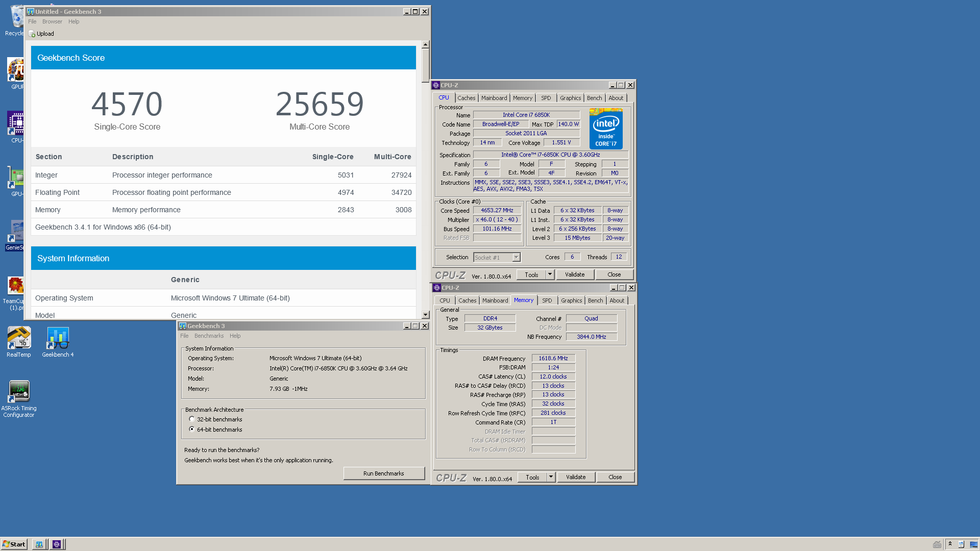980x551 pixels.
Task: Open File menu in Geekbench results window
Action: pyautogui.click(x=32, y=21)
